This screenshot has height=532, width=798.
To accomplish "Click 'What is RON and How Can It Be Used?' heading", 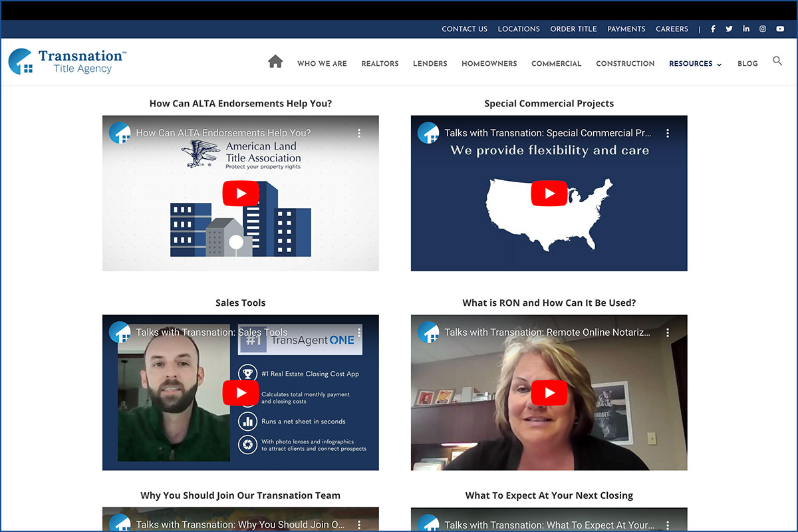I will (x=549, y=303).
